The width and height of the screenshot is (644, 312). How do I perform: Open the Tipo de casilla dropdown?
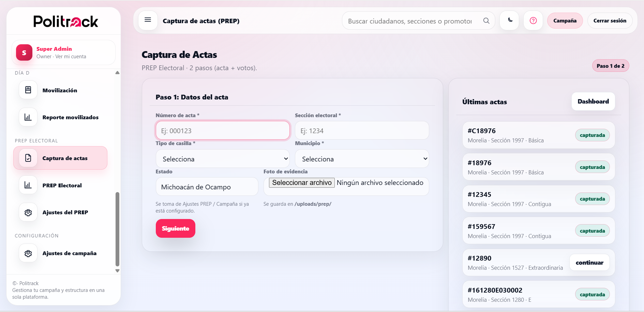click(223, 159)
